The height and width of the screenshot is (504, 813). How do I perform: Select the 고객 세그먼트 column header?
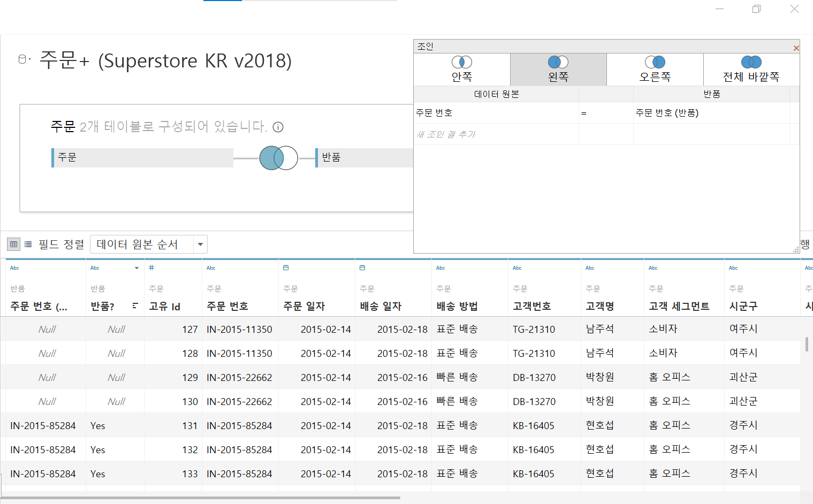[x=679, y=306]
